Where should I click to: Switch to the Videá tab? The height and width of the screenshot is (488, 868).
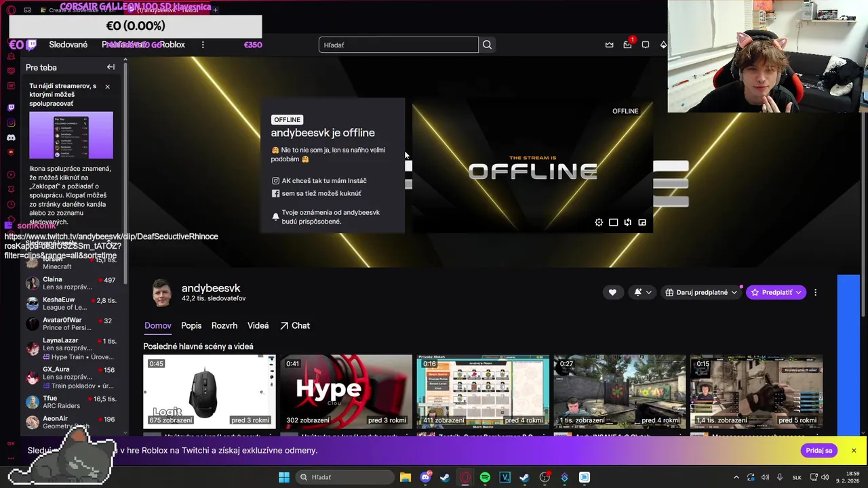pos(258,326)
